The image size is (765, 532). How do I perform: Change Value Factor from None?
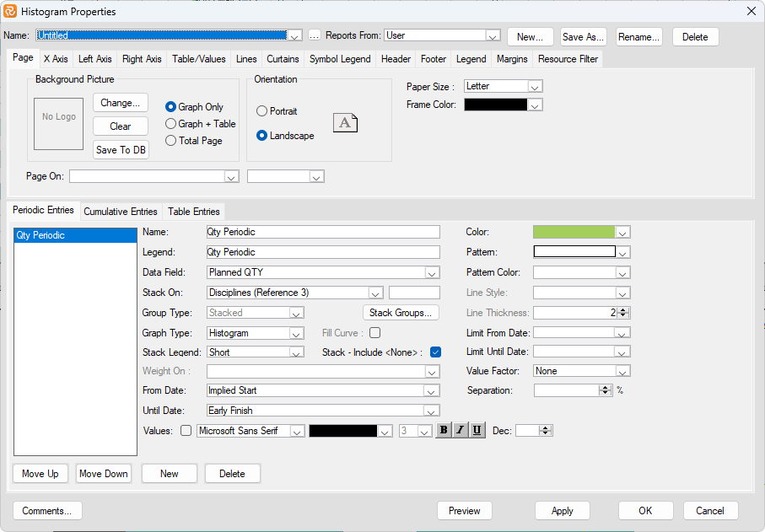point(622,370)
